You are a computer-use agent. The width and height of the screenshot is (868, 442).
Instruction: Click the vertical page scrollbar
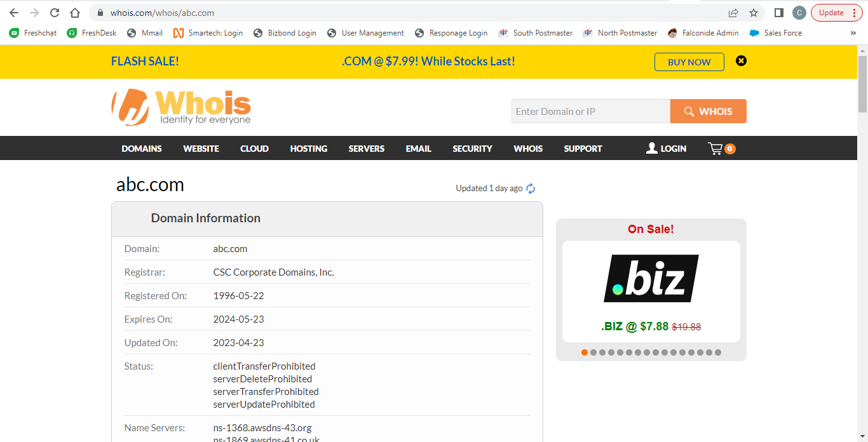pyautogui.click(x=862, y=84)
